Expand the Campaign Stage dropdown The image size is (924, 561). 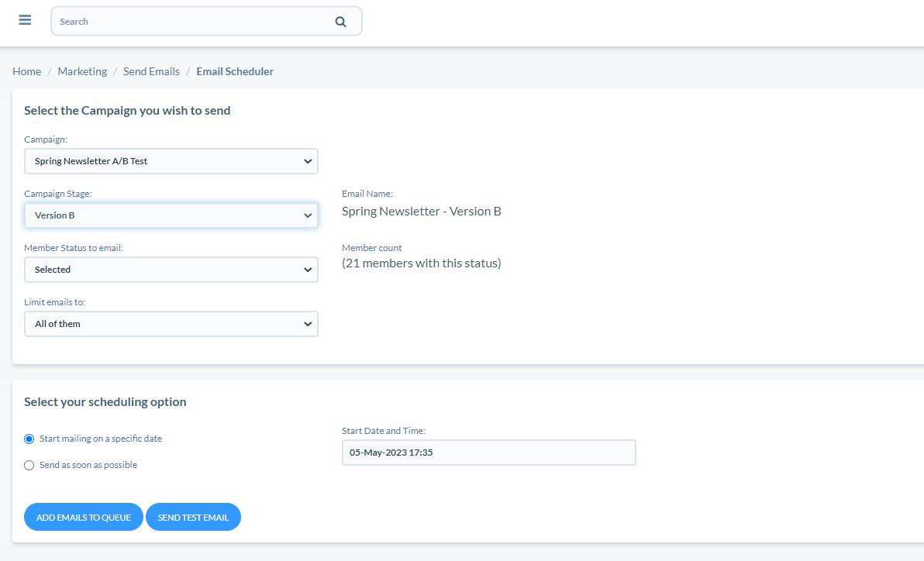pos(171,215)
